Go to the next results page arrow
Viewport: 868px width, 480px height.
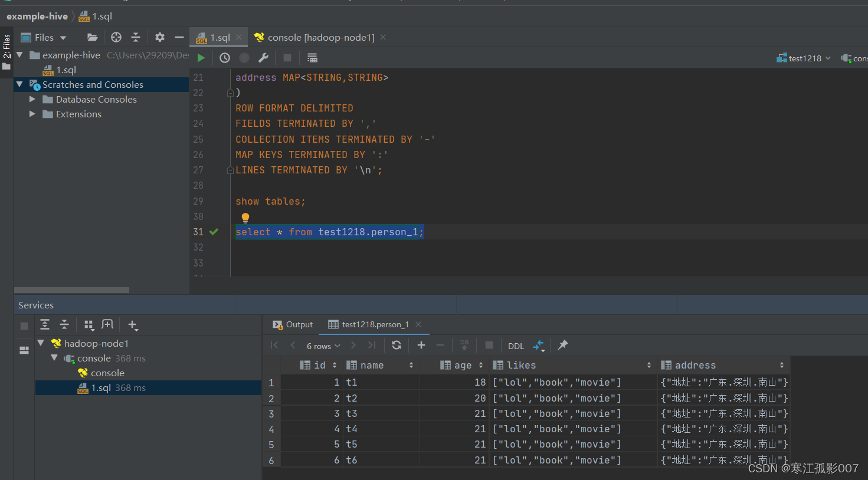[353, 346]
